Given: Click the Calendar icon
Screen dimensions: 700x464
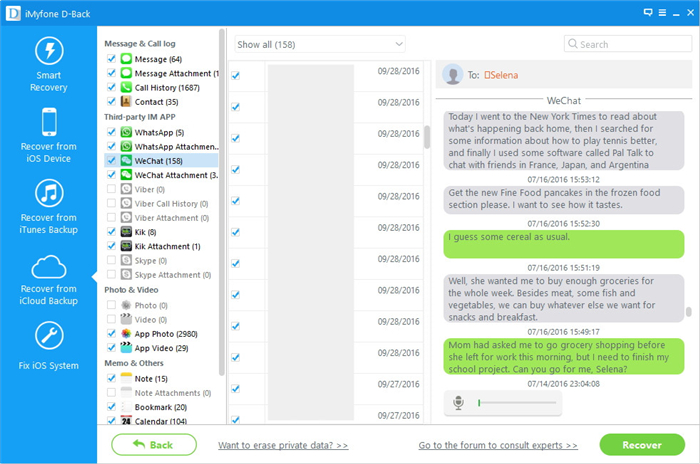Looking at the screenshot, I should coord(126,420).
